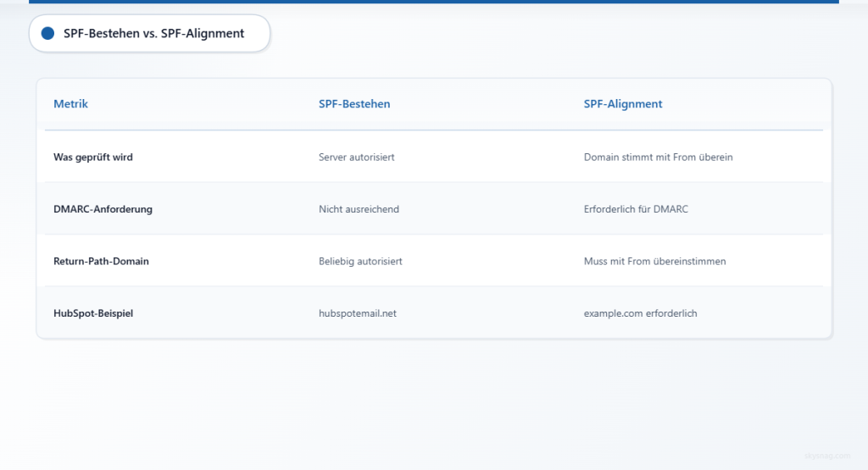The height and width of the screenshot is (470, 868).
Task: Click the hubspotemail.net cell
Action: tap(358, 313)
